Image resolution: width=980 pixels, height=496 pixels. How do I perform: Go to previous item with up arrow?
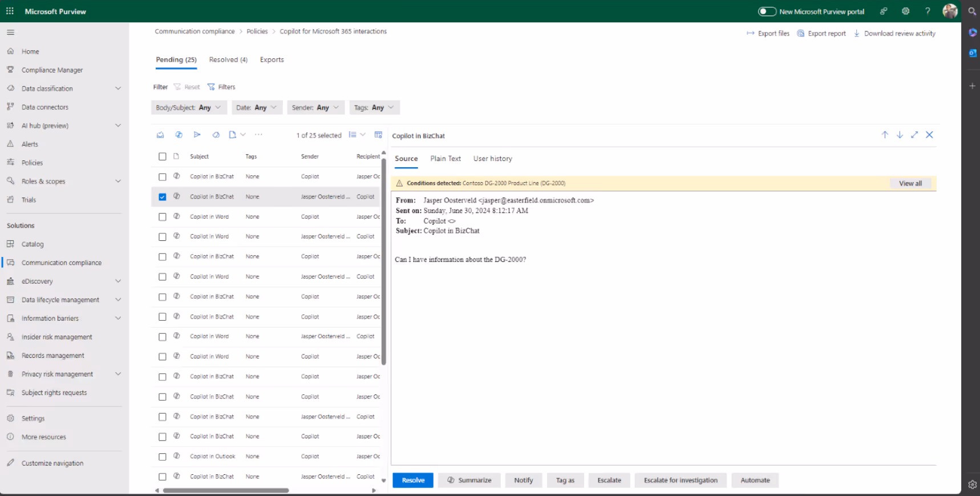[x=885, y=135]
